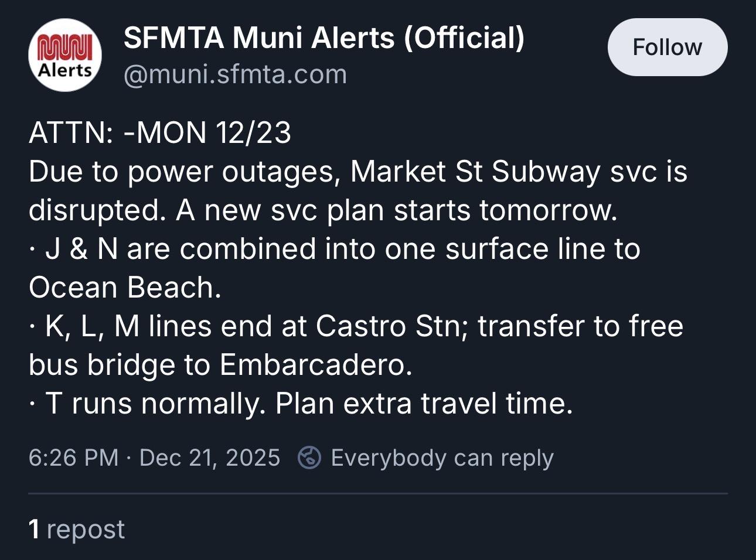
Task: Click the "ATTN: -MON 12/23" headline line
Action: (x=159, y=132)
